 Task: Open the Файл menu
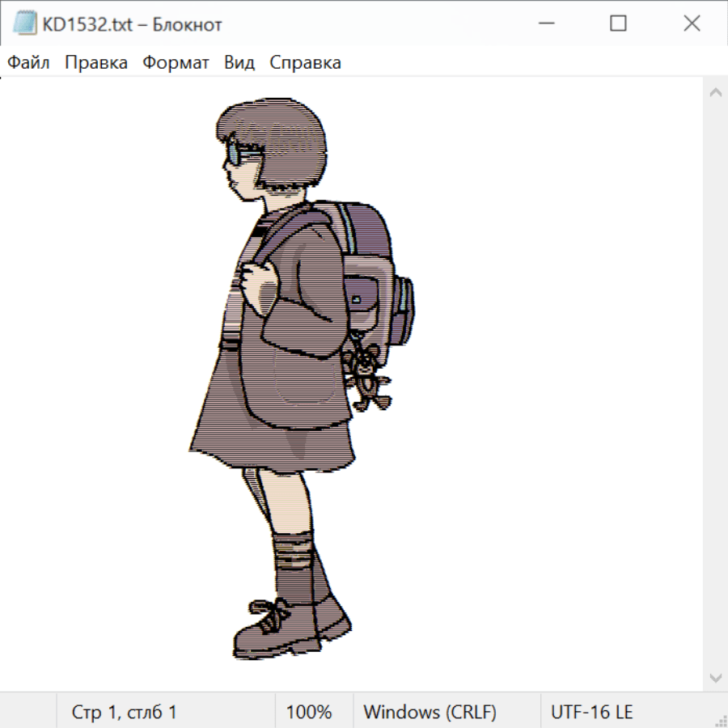tap(29, 63)
